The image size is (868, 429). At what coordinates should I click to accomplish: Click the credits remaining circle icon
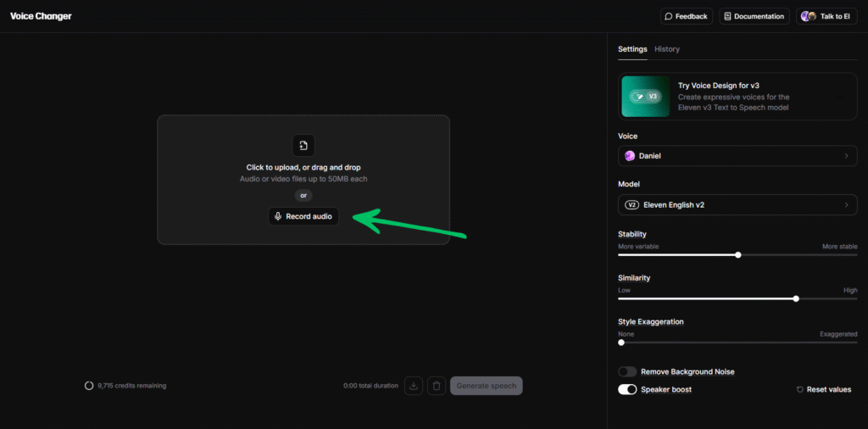point(89,386)
